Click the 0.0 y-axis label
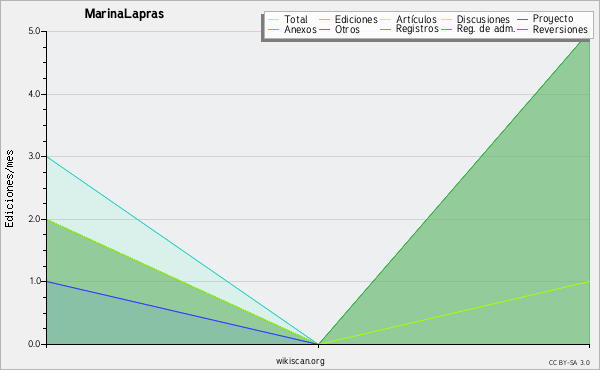 click(34, 344)
